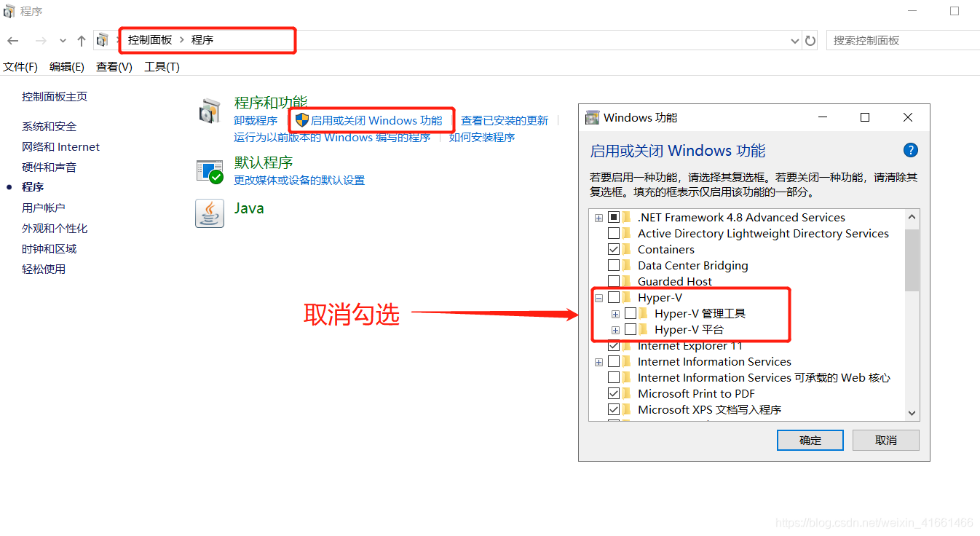Expand Hyper-V 管理工具 node
This screenshot has height=536, width=980.
click(x=616, y=314)
